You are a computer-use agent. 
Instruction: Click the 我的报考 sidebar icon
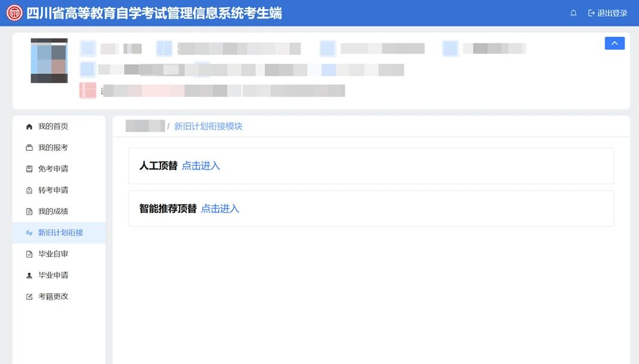coord(29,148)
